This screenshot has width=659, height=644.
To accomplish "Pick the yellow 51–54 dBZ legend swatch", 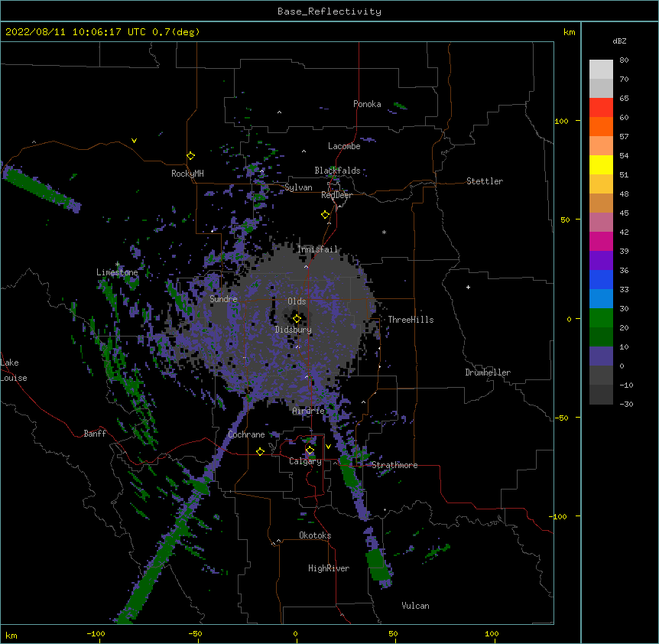I will 601,164.
